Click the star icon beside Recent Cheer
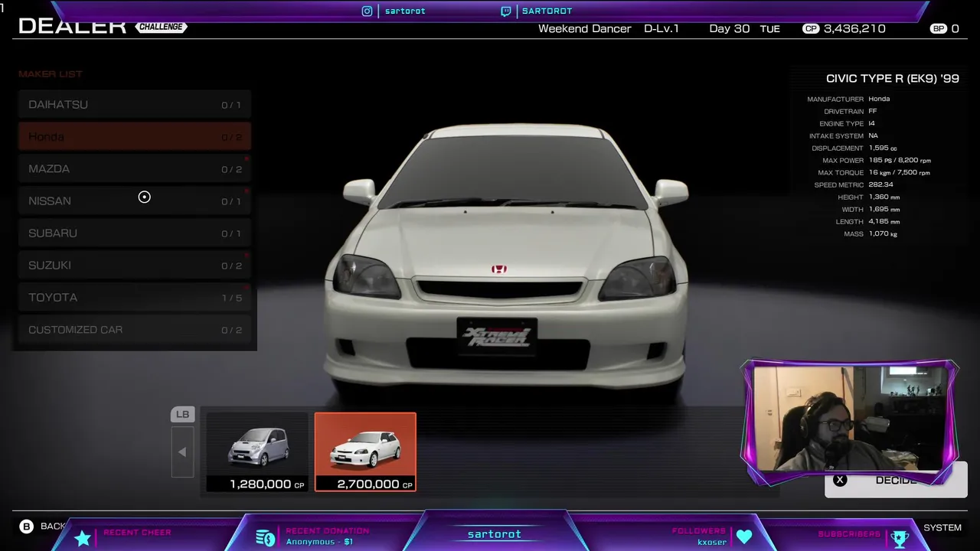Screen dimensions: 980x551 click(83, 538)
